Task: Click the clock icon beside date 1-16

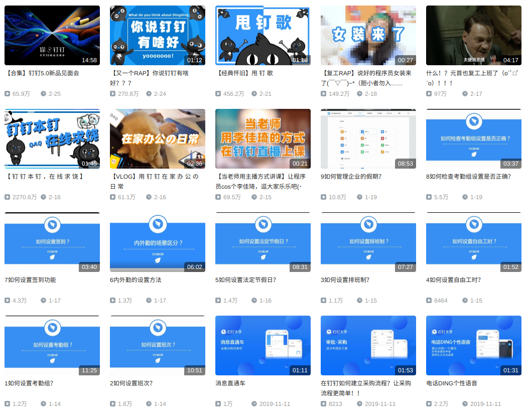Action: click(254, 300)
